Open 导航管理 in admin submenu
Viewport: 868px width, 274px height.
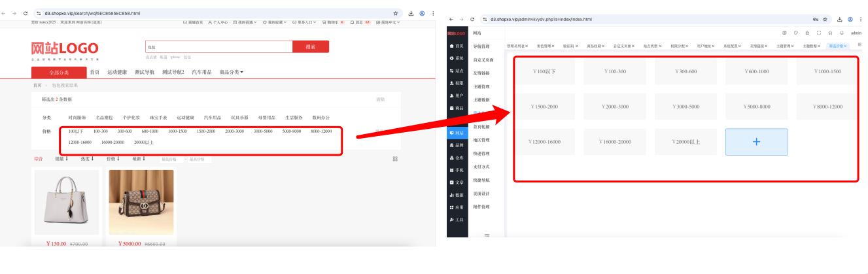click(x=481, y=46)
